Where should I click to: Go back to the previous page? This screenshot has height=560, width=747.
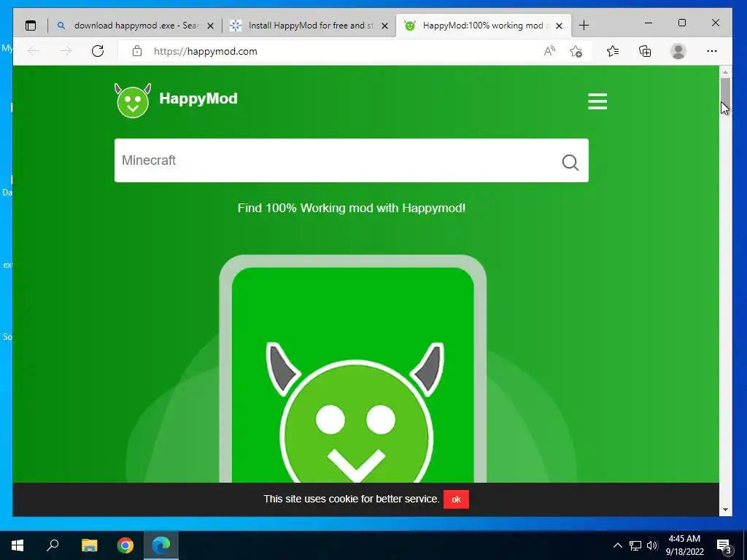[x=34, y=51]
